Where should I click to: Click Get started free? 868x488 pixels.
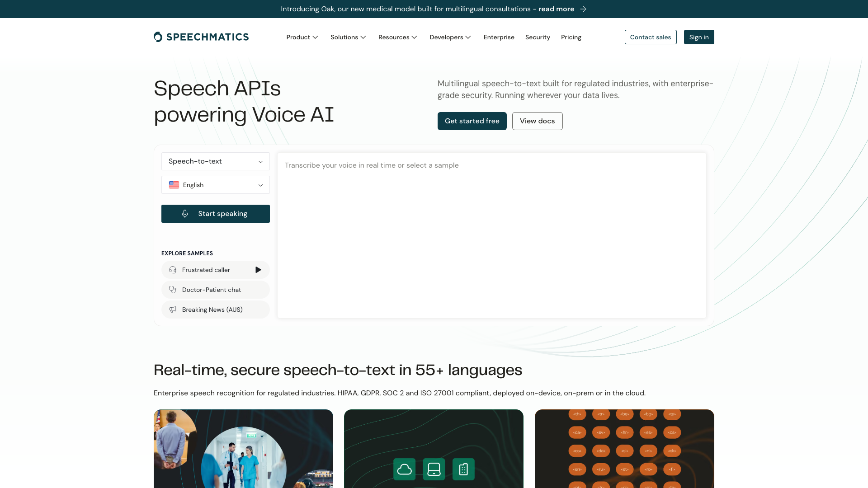click(x=472, y=121)
